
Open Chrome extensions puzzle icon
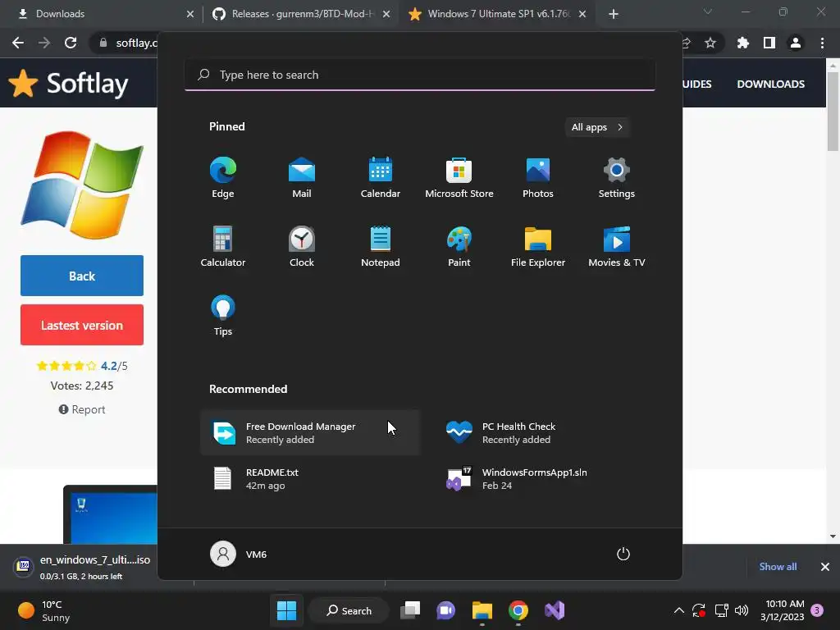[742, 43]
